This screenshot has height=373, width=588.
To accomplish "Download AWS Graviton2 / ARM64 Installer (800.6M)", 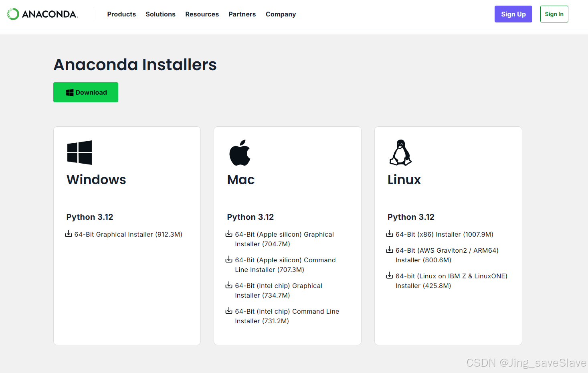I will tap(447, 255).
